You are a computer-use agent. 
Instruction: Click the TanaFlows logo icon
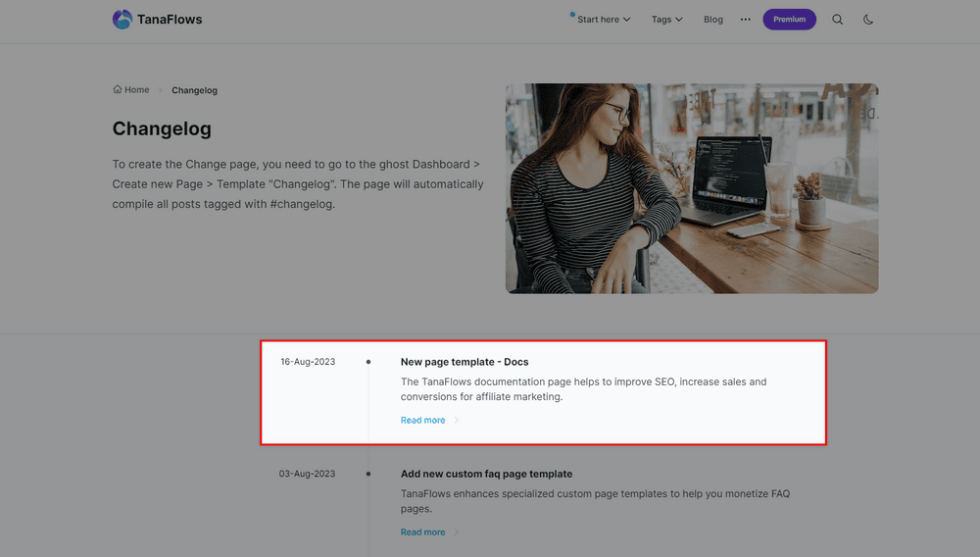click(122, 20)
